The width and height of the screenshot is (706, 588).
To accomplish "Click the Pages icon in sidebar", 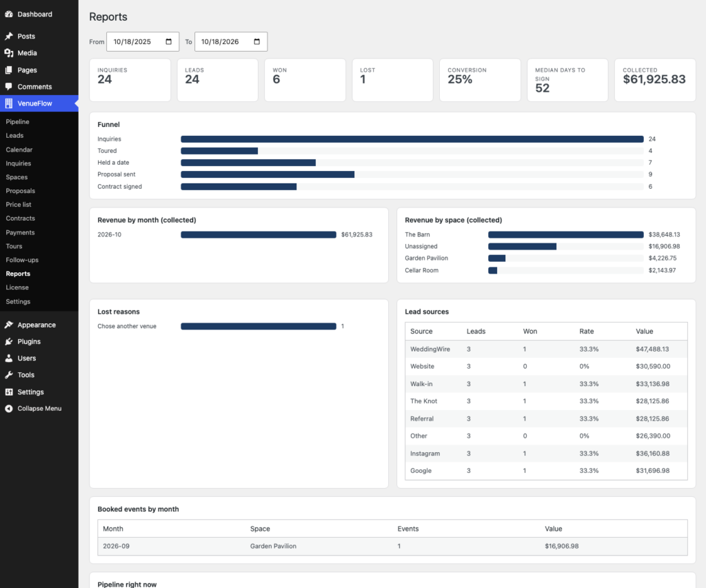I will point(8,70).
